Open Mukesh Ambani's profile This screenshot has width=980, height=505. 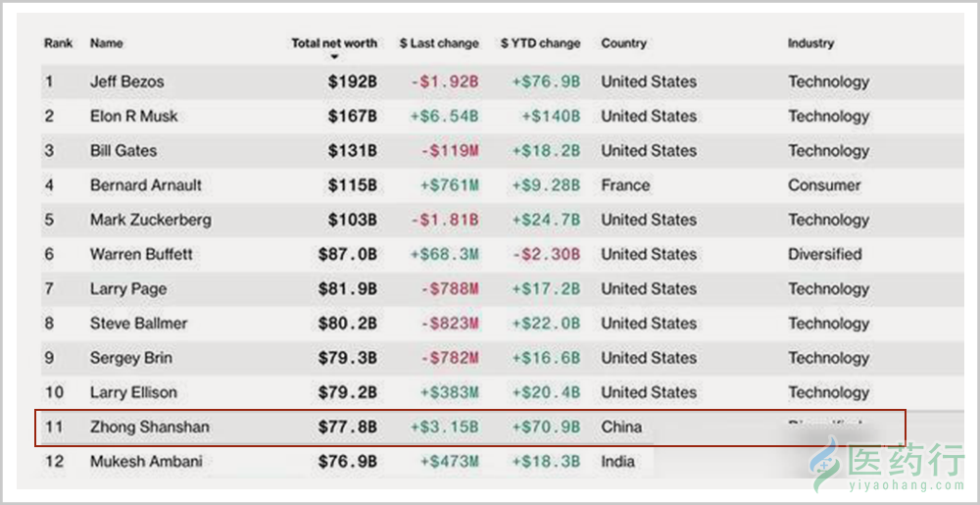tap(146, 462)
